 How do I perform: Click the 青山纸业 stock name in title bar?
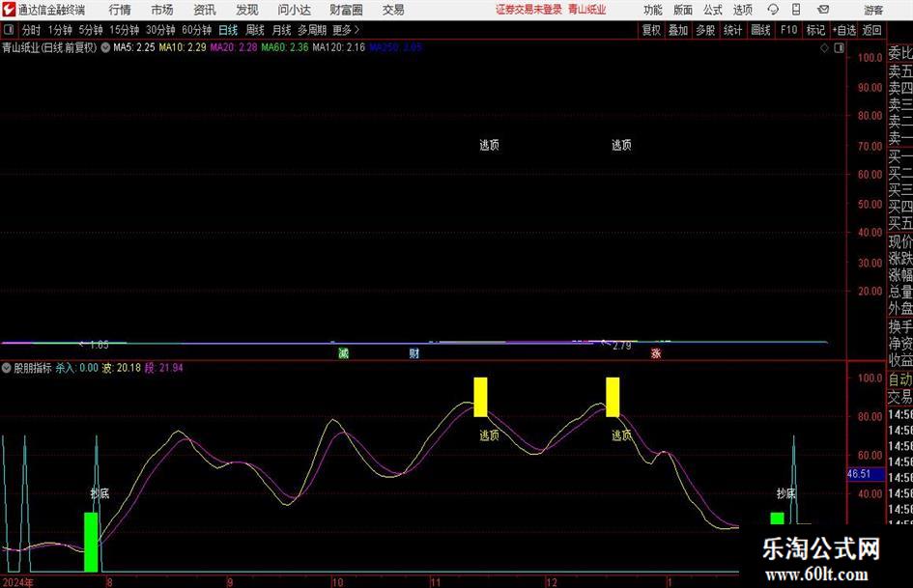(x=587, y=10)
